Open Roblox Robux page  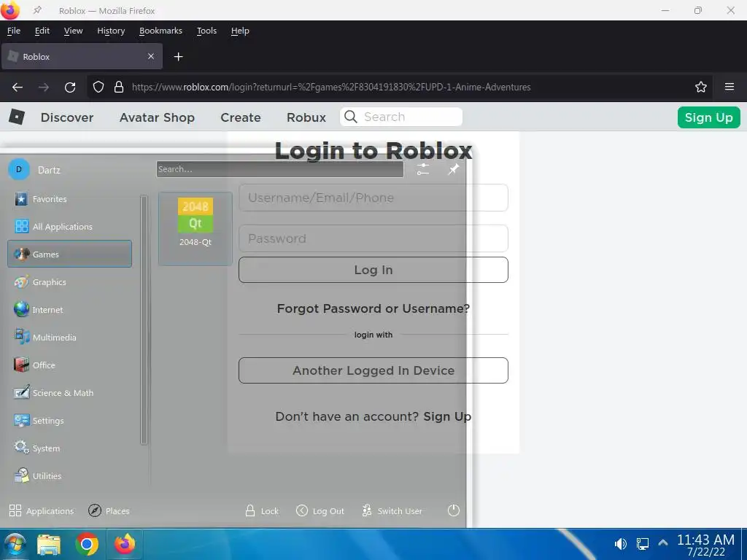coord(306,117)
